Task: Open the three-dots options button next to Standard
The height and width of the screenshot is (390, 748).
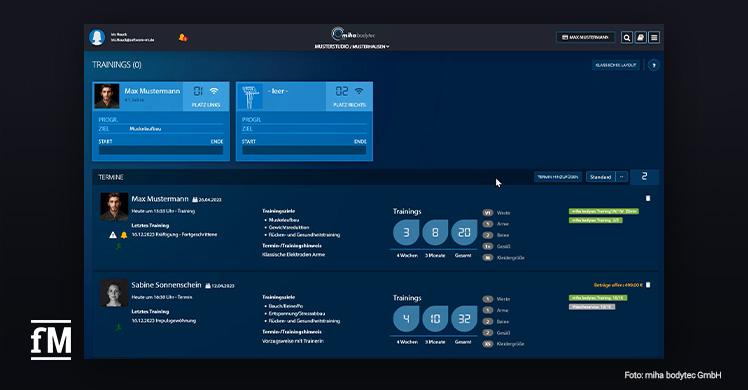Action: click(x=622, y=177)
